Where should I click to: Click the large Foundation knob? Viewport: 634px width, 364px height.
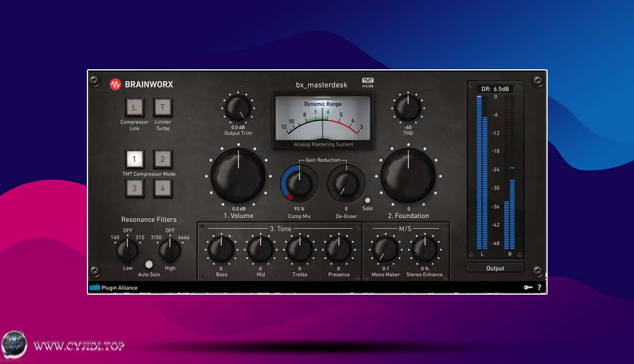[408, 176]
